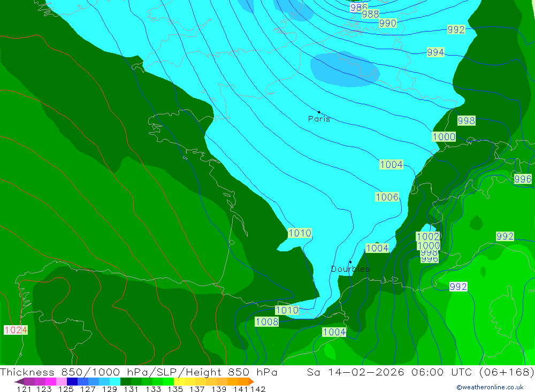The height and width of the screenshot is (392, 535).
Task: Select the 1008 isobar label
Action: point(267,322)
